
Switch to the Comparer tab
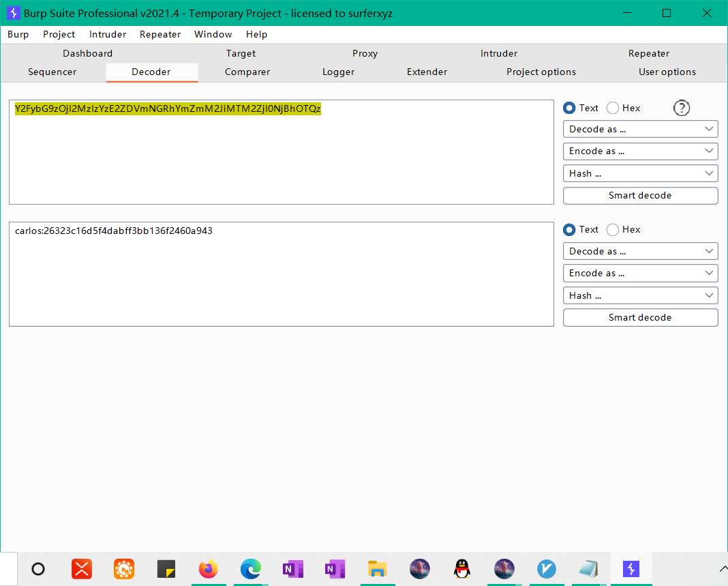click(247, 72)
